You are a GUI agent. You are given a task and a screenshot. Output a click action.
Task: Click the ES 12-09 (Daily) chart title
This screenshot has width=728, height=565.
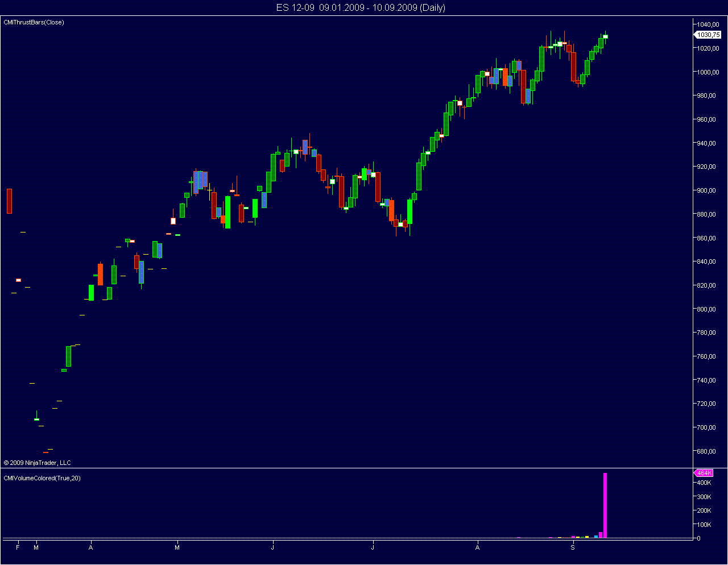361,7
